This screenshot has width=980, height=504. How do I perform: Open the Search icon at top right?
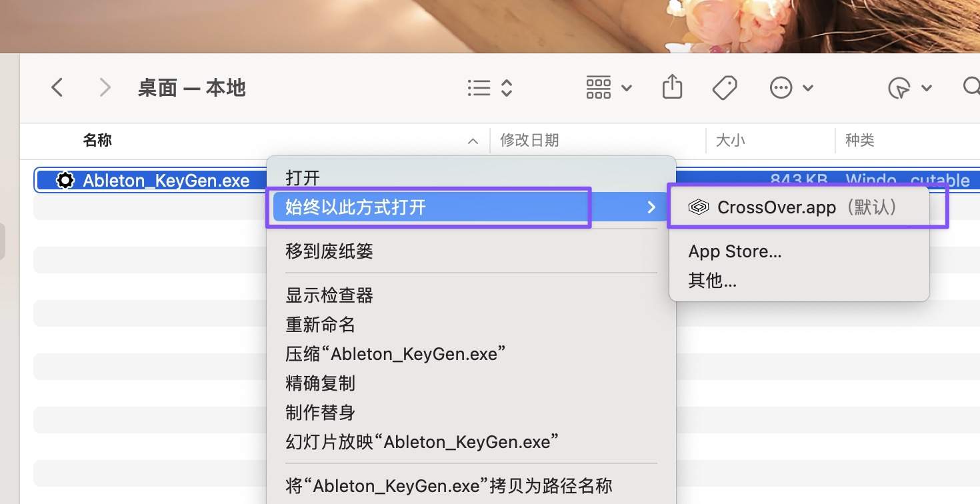972,87
